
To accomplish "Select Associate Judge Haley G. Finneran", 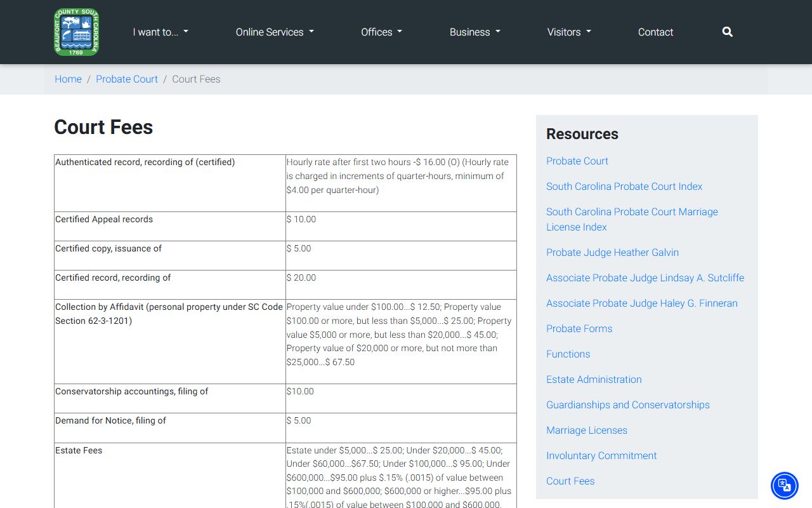I will point(641,303).
